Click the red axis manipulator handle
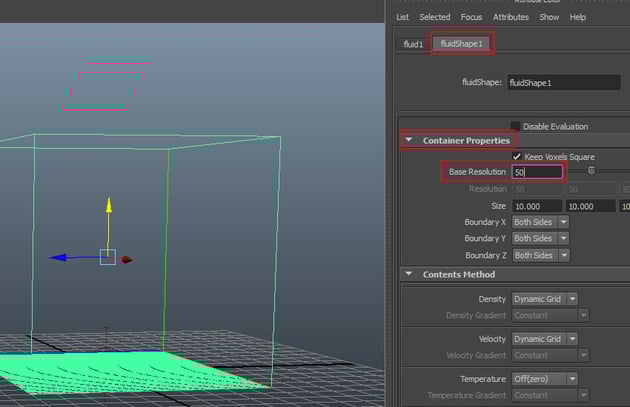The image size is (630, 407). point(127,259)
